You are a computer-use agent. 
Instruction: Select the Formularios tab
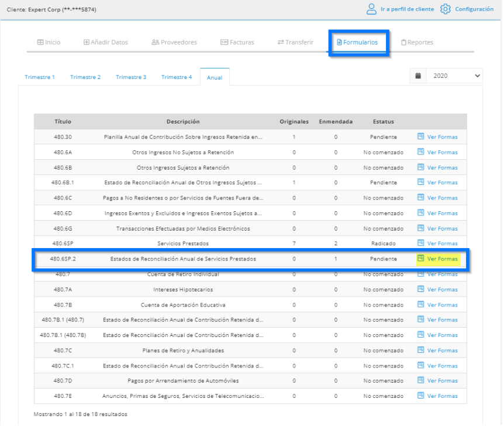[358, 42]
